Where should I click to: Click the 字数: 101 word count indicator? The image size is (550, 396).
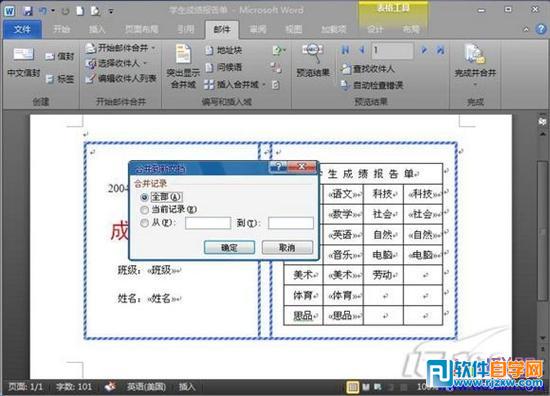click(x=73, y=387)
